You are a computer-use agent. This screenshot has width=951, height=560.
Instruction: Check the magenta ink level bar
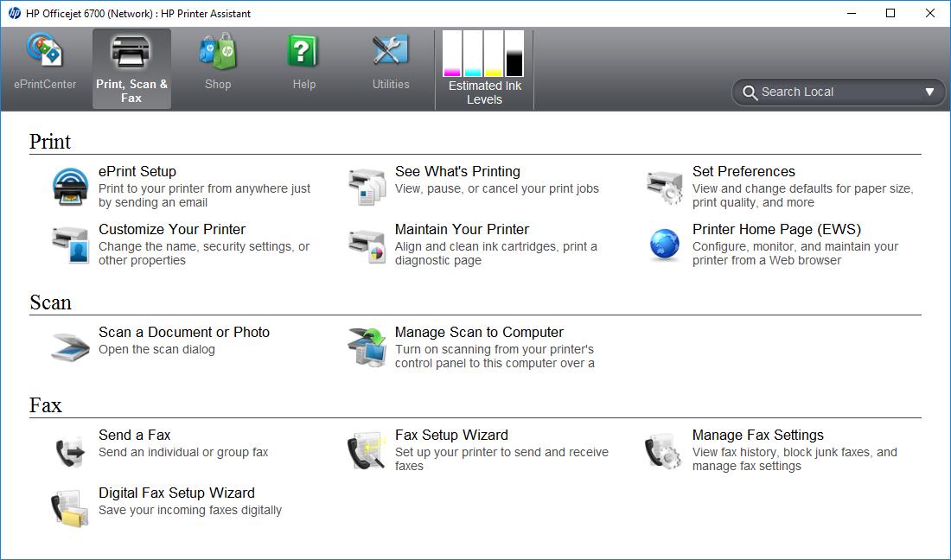pyautogui.click(x=452, y=54)
